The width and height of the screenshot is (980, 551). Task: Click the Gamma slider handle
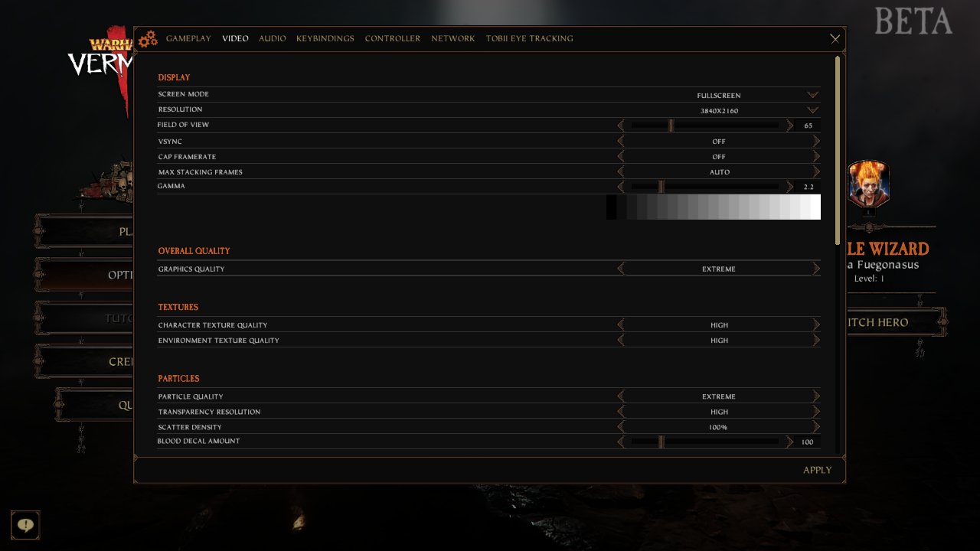click(661, 187)
